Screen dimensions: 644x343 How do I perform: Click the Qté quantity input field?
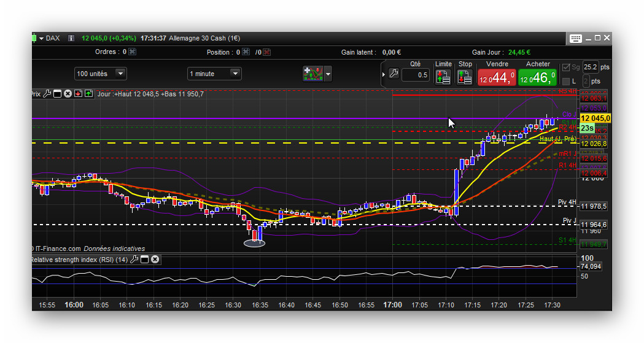pyautogui.click(x=416, y=75)
